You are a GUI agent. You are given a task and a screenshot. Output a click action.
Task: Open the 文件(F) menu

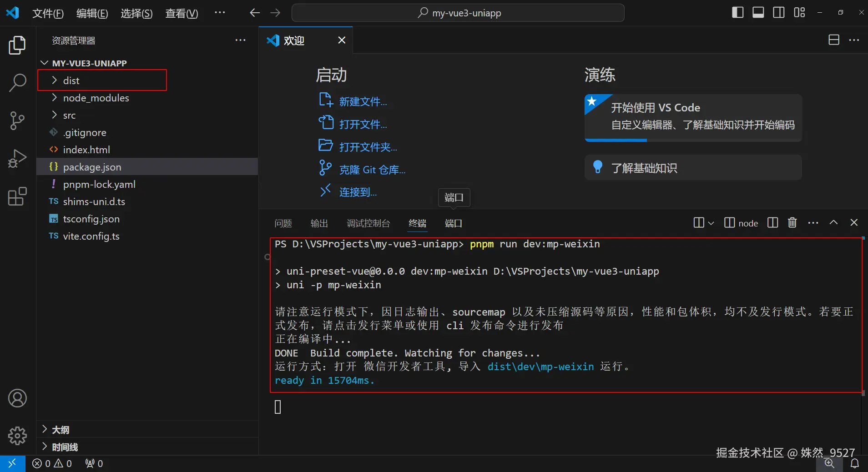[x=48, y=13]
